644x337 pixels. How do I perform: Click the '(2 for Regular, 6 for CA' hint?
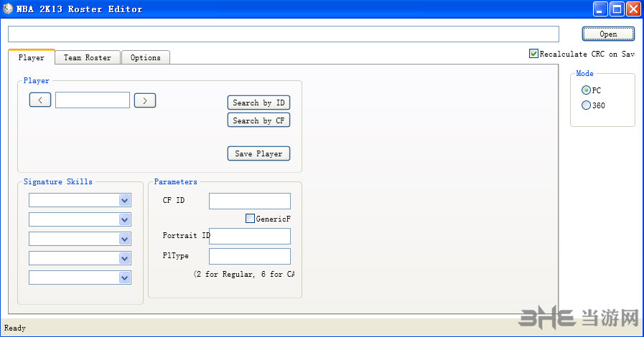click(244, 274)
